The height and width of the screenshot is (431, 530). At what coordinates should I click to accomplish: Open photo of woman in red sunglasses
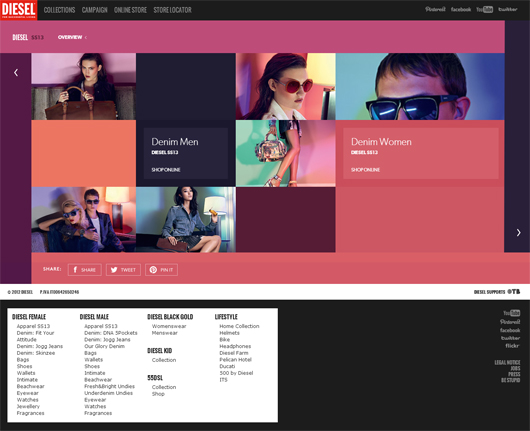click(286, 87)
